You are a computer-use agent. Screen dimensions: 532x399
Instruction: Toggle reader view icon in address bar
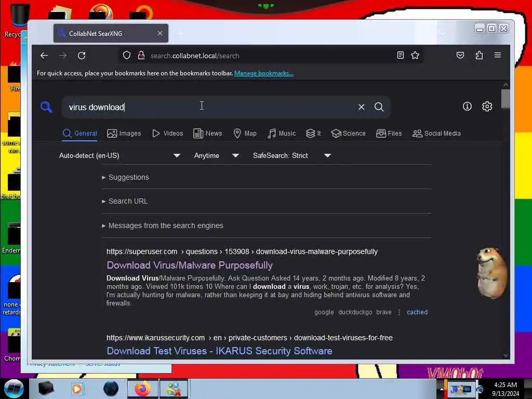[401, 55]
